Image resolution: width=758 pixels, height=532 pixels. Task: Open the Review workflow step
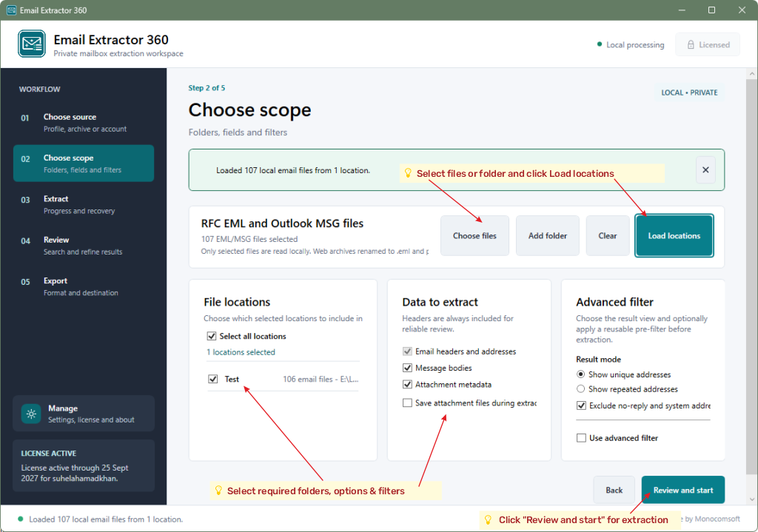pyautogui.click(x=84, y=246)
